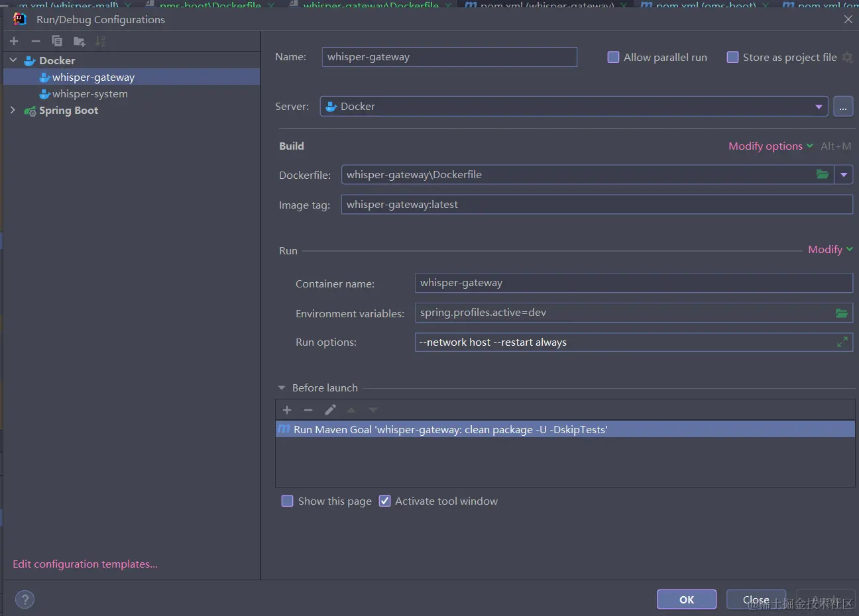
Task: Browse environment variables file icon
Action: click(x=842, y=313)
